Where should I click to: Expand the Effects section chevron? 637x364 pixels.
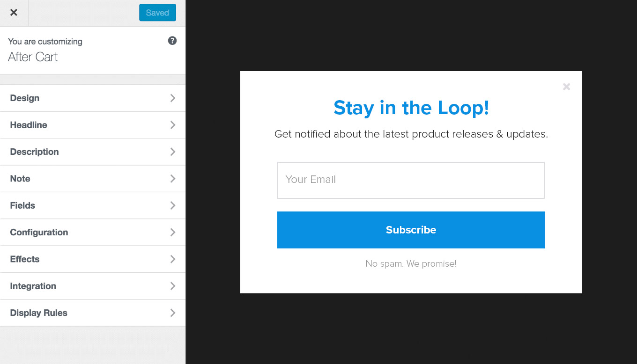tap(173, 259)
